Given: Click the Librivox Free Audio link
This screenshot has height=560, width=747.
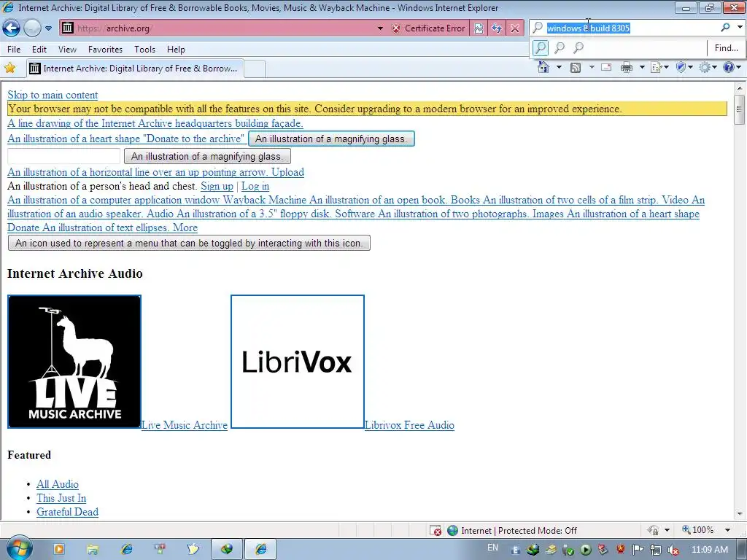Looking at the screenshot, I should pos(409,425).
